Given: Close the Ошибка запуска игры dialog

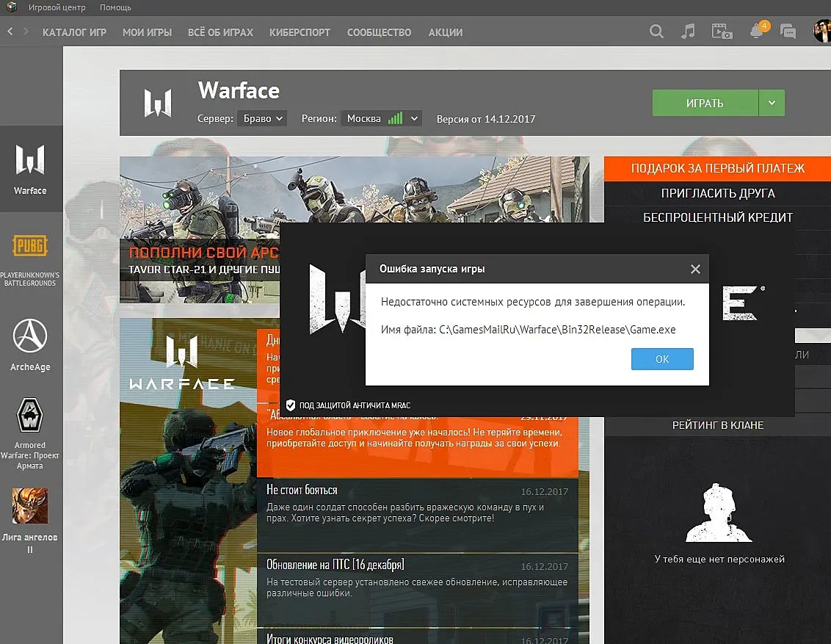Looking at the screenshot, I should point(695,269).
